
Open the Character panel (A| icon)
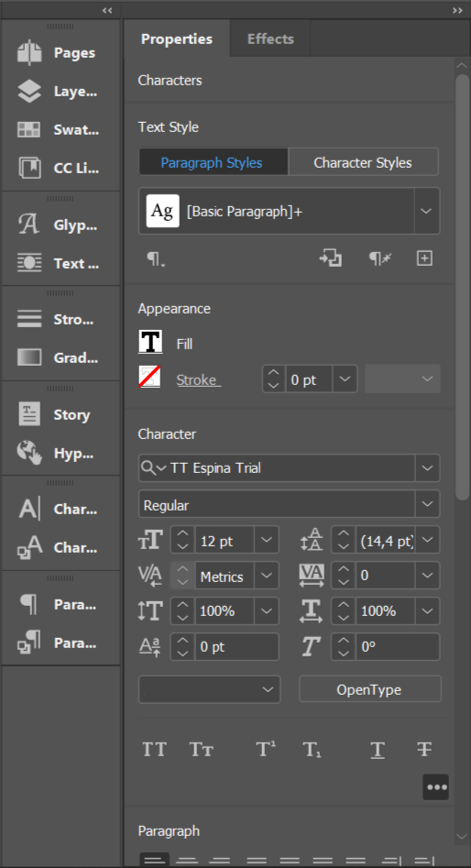[x=29, y=510]
